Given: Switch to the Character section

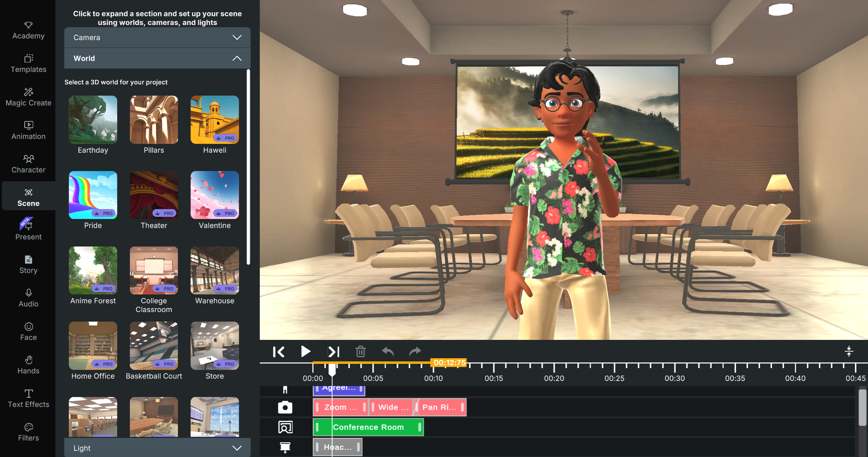Looking at the screenshot, I should pyautogui.click(x=28, y=163).
